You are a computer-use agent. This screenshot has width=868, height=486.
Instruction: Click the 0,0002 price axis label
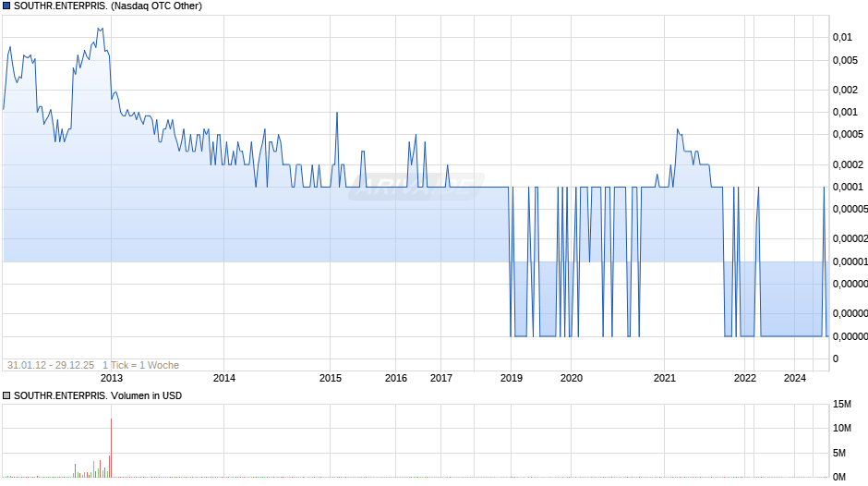(848, 164)
